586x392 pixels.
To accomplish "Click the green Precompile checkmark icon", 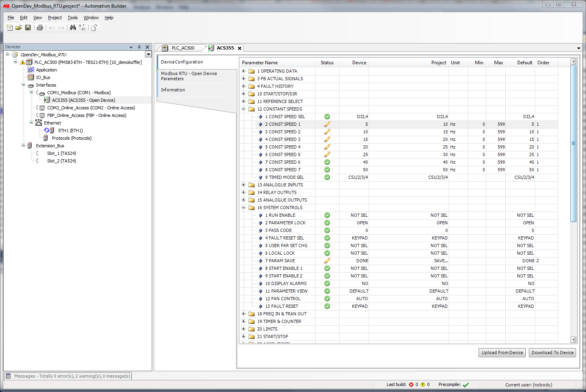I will [x=466, y=385].
